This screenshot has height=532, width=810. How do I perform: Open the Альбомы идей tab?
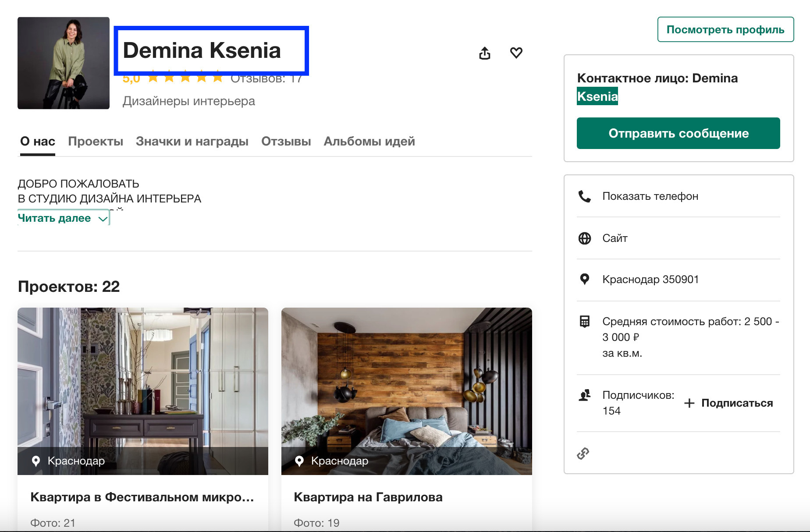tap(369, 141)
